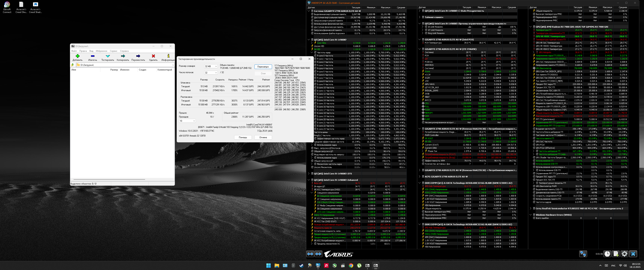
Task: Expand the Core i9-14900KF DTS section
Action: point(309,174)
